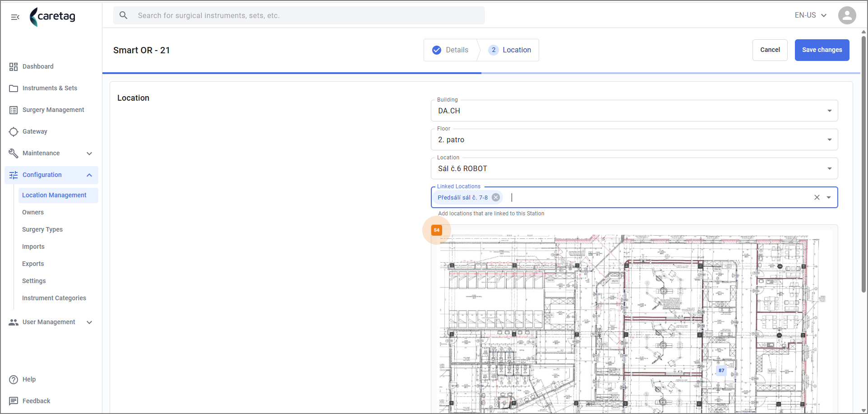Screen dimensions: 868x414
Task: Switch to the Details step tab
Action: coord(451,50)
